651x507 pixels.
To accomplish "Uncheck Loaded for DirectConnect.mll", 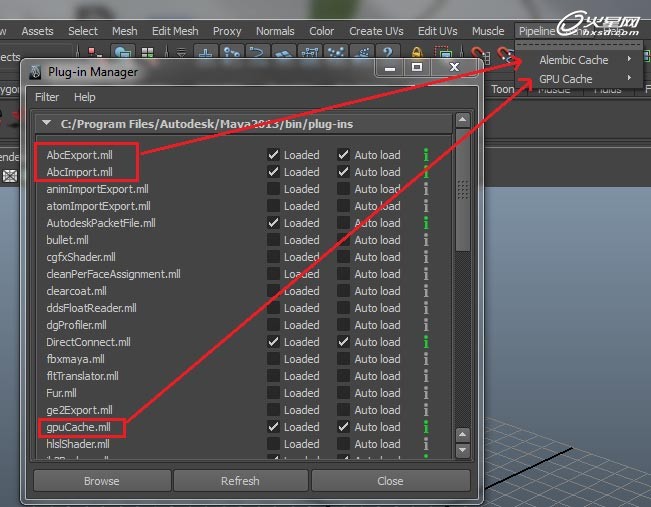I will pos(273,342).
